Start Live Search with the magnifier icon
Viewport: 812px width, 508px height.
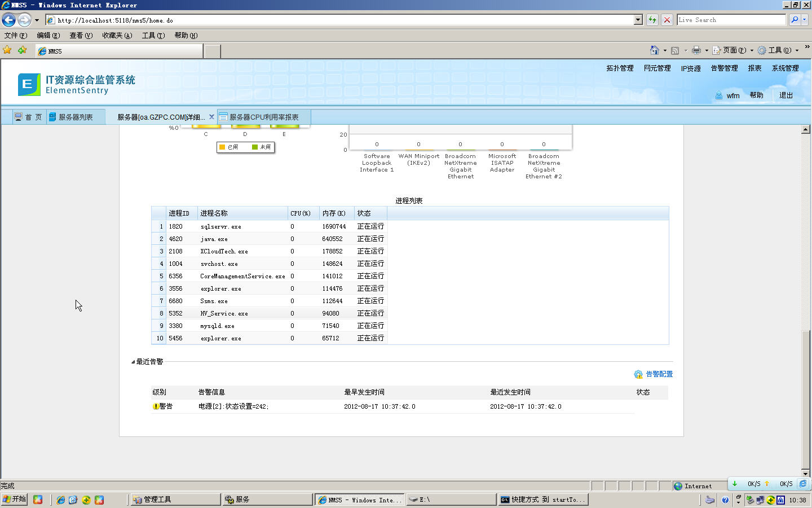[795, 20]
